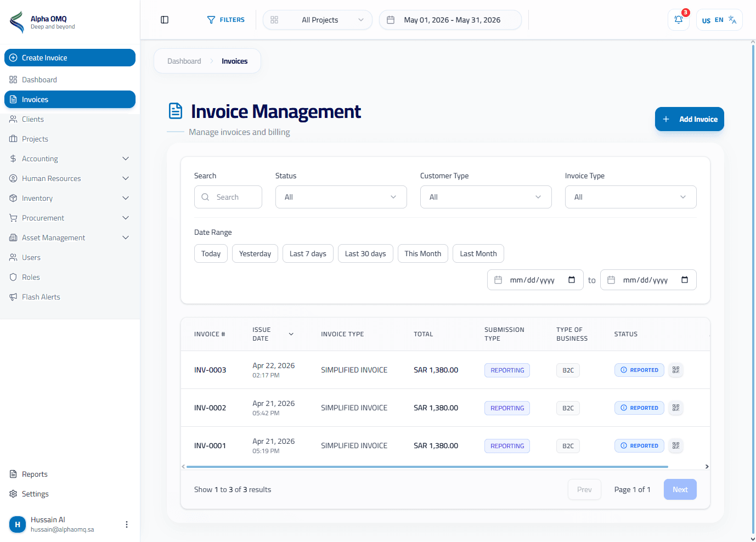Open Roles page
This screenshot has width=756, height=542.
click(70, 277)
